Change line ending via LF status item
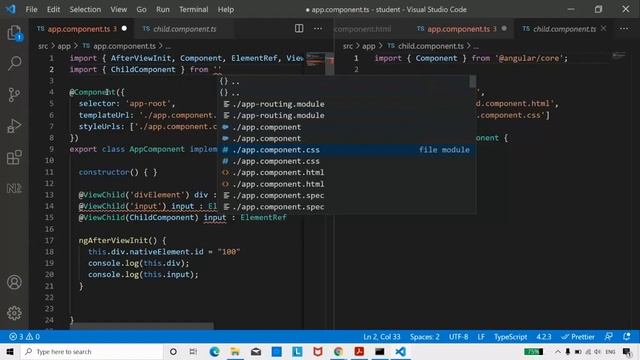Image resolution: width=640 pixels, height=360 pixels. point(481,337)
